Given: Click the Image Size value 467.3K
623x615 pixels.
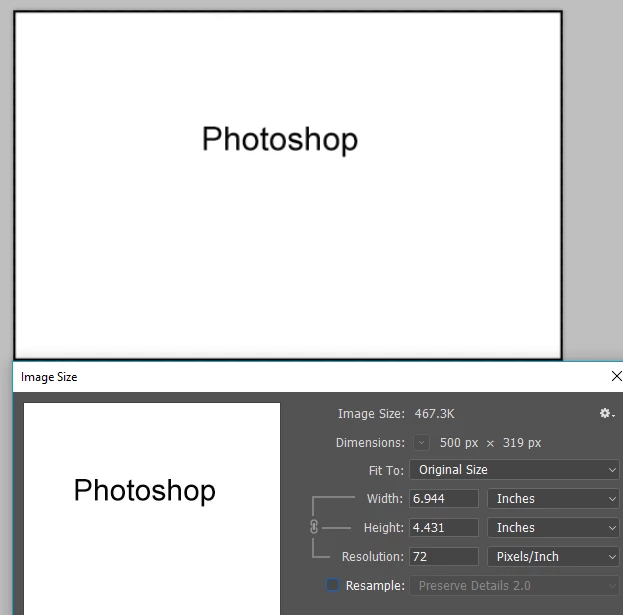Looking at the screenshot, I should click(x=434, y=414).
